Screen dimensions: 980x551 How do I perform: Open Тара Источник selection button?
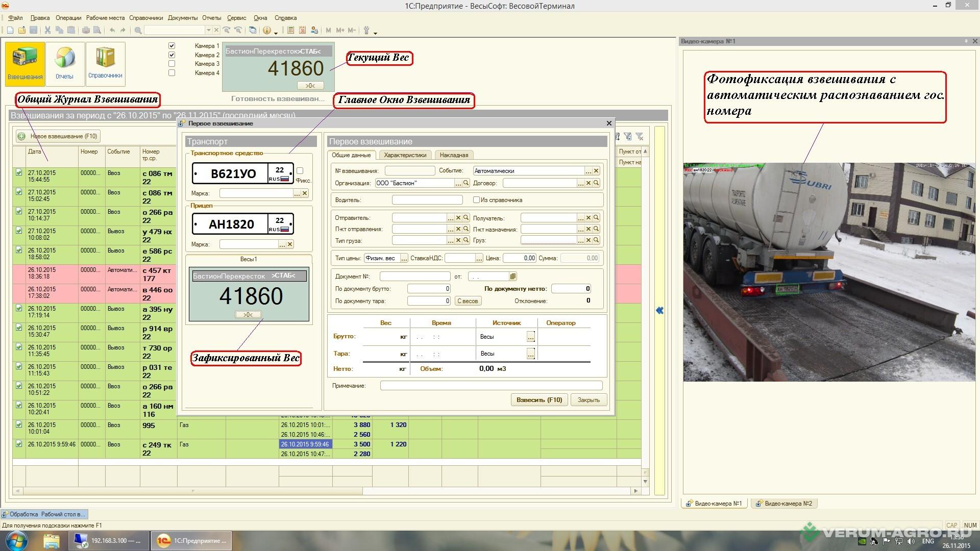click(x=531, y=354)
